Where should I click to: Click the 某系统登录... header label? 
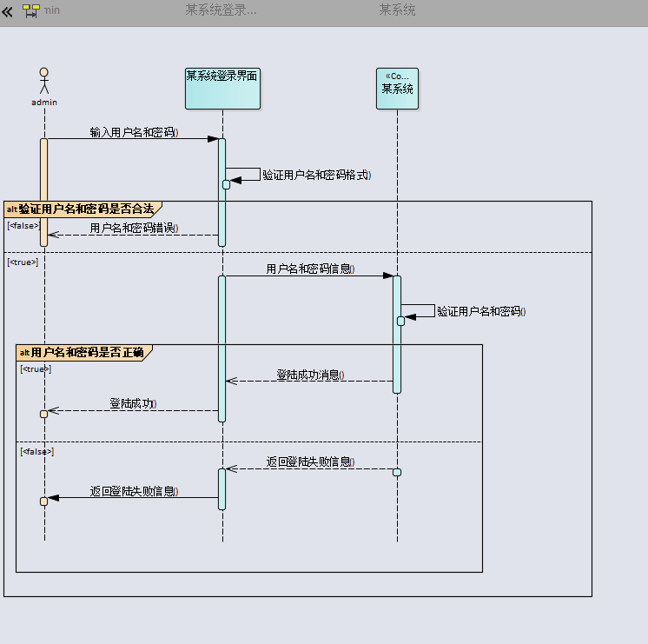[221, 10]
